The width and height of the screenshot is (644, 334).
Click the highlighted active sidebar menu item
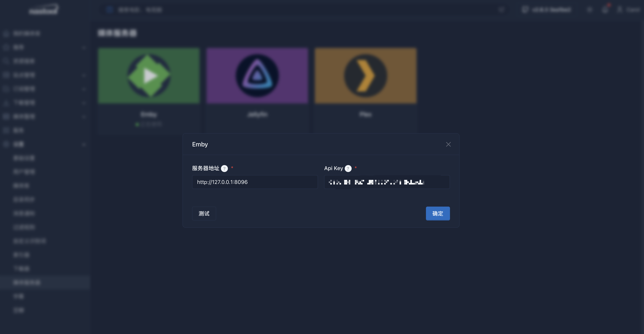(x=27, y=282)
